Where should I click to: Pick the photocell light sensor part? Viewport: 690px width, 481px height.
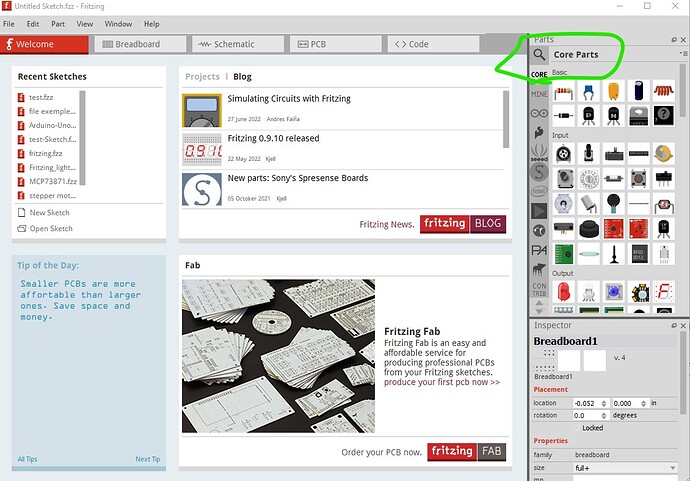point(664,204)
